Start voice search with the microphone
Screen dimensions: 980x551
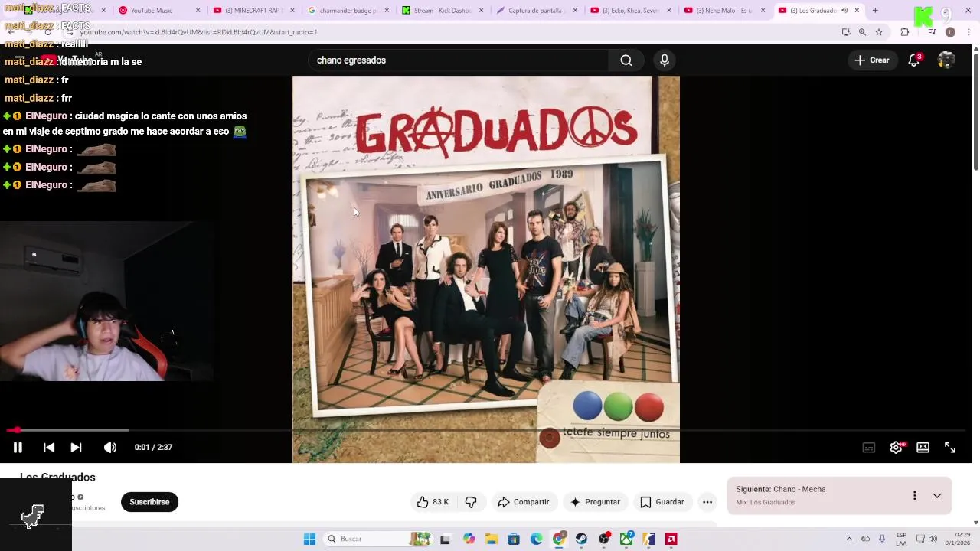tap(665, 60)
